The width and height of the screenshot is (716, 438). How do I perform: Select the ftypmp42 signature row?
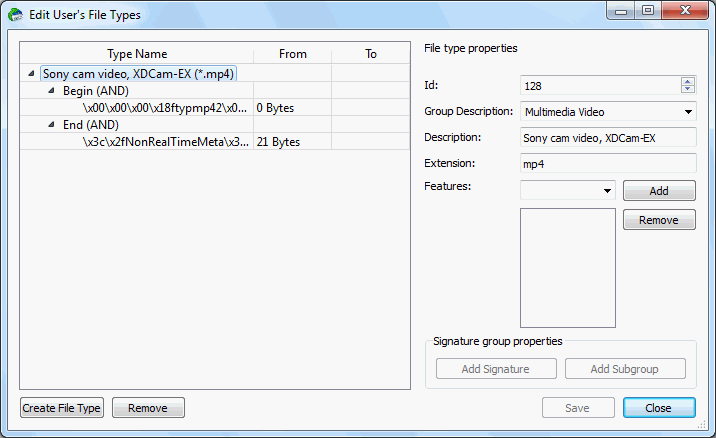click(215, 108)
